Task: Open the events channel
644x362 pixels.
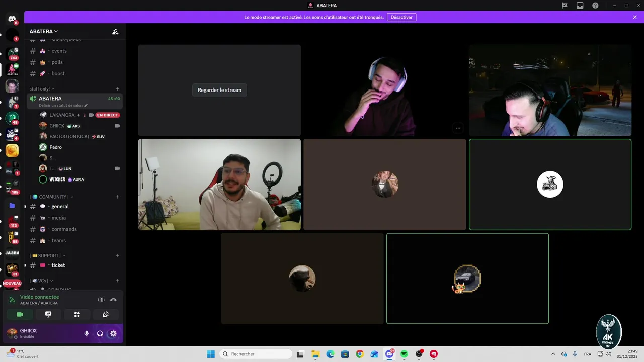Action: [75, 51]
